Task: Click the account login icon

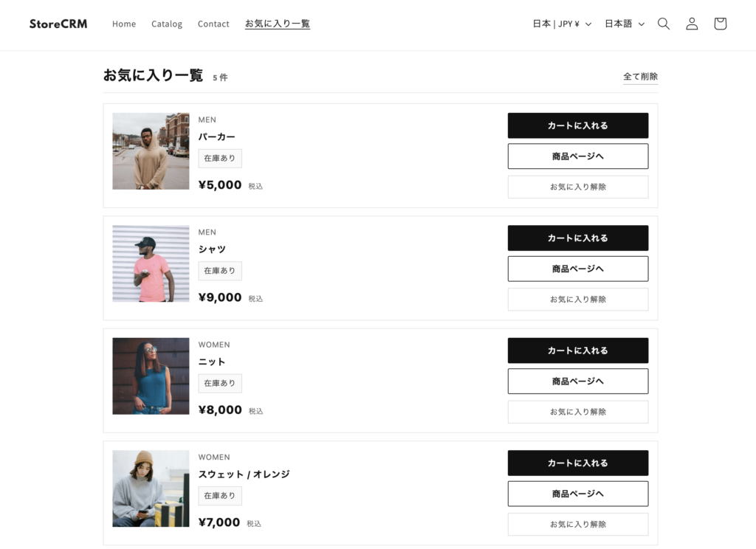Action: point(692,24)
